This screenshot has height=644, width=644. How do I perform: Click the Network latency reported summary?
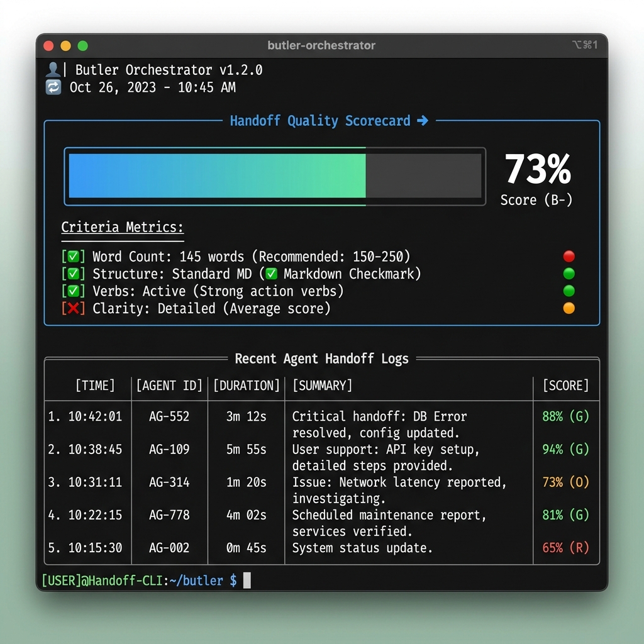[399, 491]
